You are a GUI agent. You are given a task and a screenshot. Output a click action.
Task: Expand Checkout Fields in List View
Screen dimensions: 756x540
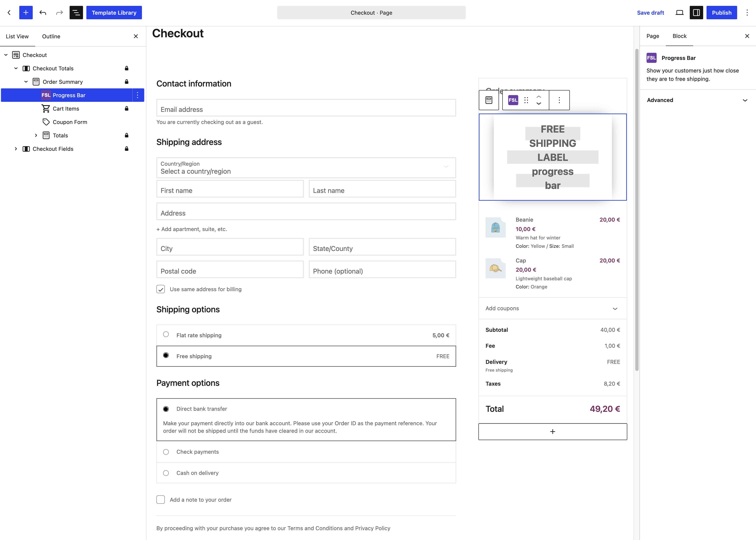(16, 149)
